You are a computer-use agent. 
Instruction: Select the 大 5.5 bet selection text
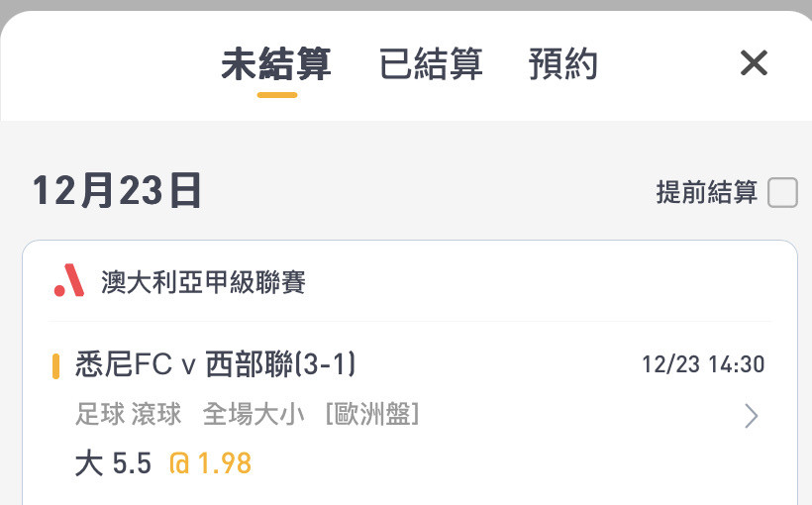[113, 463]
